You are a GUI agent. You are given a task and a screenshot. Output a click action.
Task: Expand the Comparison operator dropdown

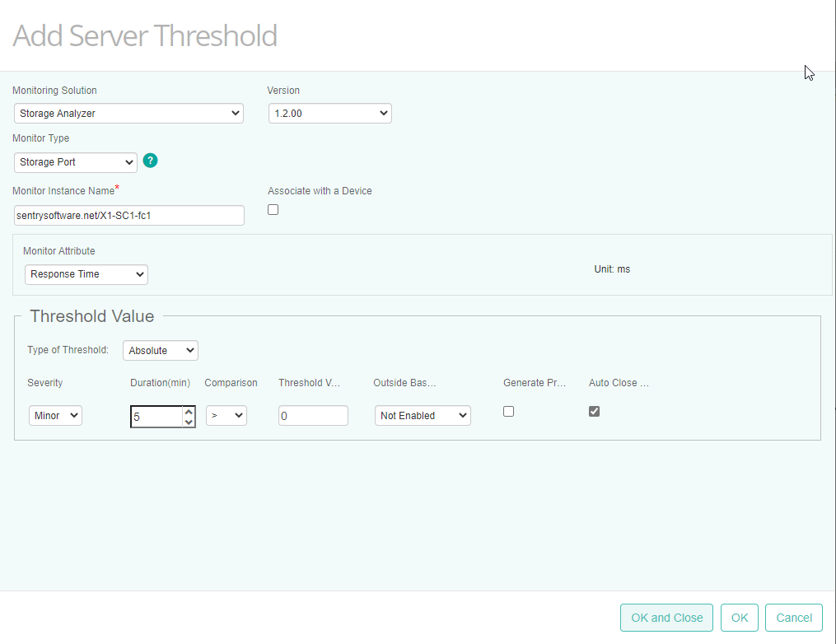(x=226, y=415)
